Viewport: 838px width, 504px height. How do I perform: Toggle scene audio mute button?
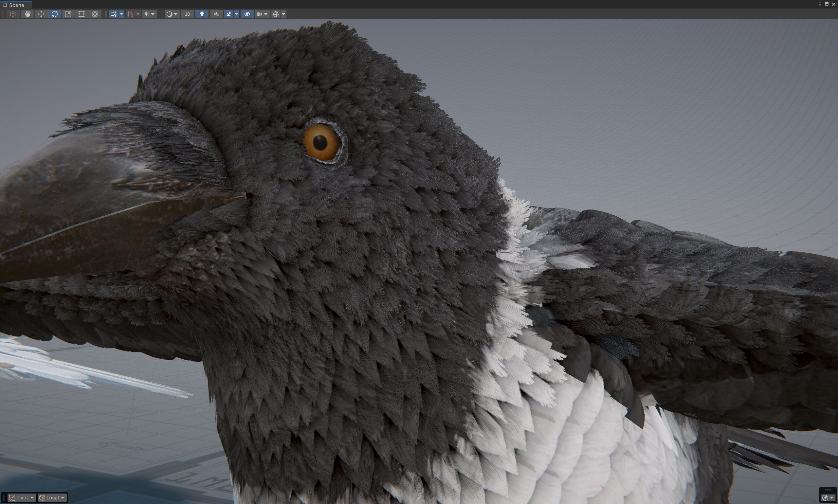coord(216,14)
